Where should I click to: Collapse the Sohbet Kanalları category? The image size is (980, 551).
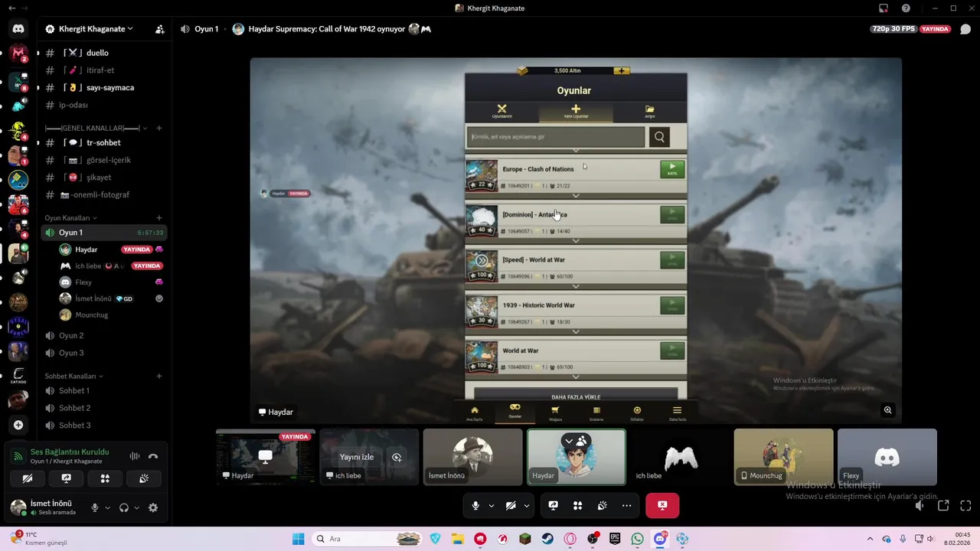(74, 376)
